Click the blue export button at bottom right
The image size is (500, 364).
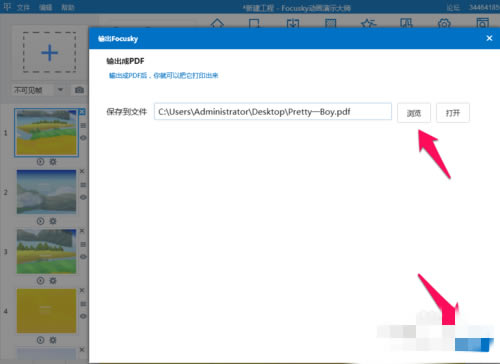pos(474,345)
